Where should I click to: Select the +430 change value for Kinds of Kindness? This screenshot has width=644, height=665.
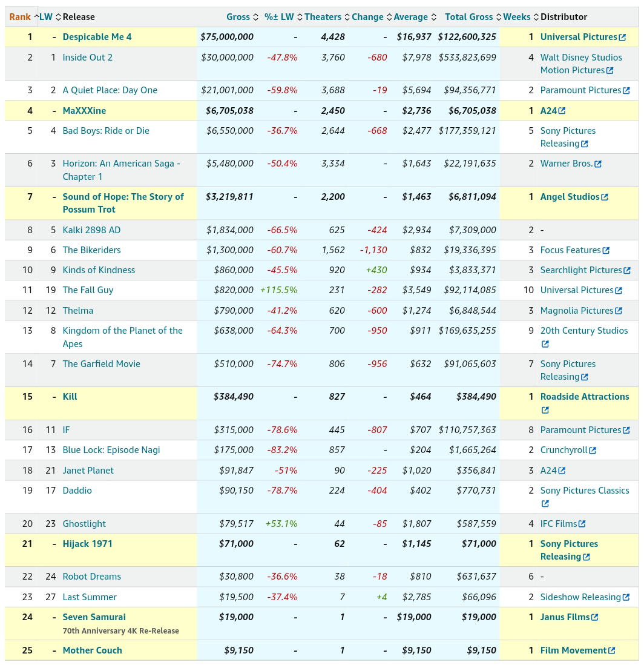click(376, 270)
